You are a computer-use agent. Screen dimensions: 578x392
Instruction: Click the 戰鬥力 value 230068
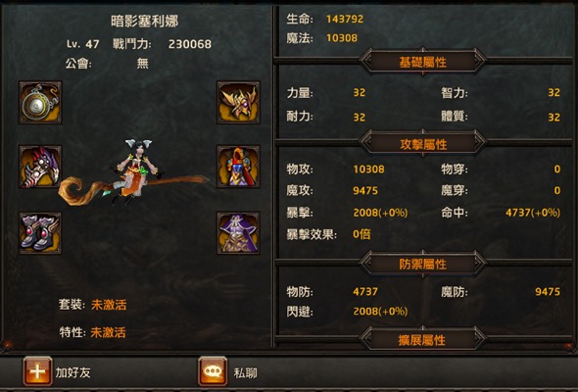pos(190,44)
